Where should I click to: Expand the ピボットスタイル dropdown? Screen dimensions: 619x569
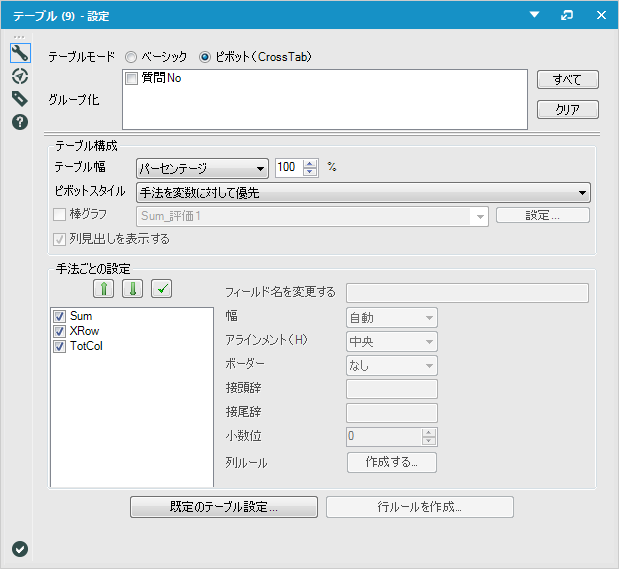pos(362,193)
